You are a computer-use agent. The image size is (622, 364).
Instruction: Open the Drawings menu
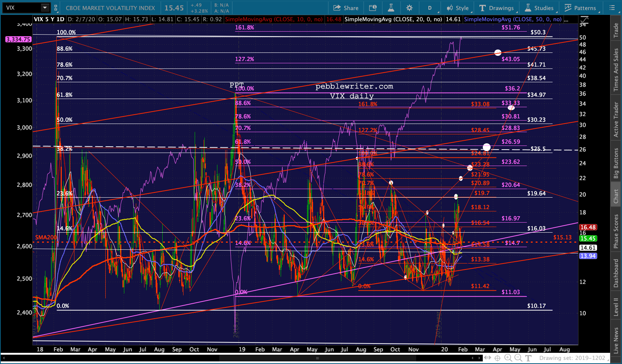pyautogui.click(x=497, y=8)
